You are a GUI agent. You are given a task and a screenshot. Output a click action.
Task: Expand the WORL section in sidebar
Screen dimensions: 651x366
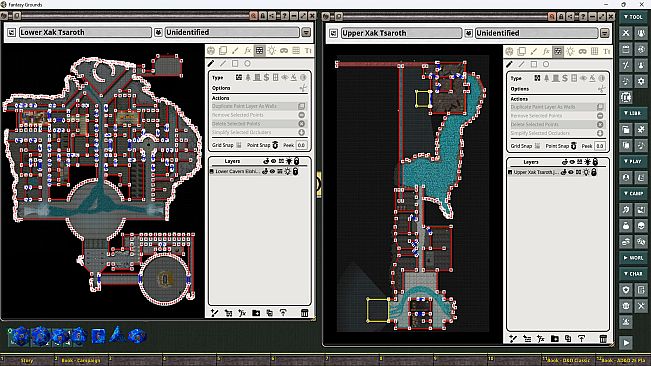click(x=634, y=258)
